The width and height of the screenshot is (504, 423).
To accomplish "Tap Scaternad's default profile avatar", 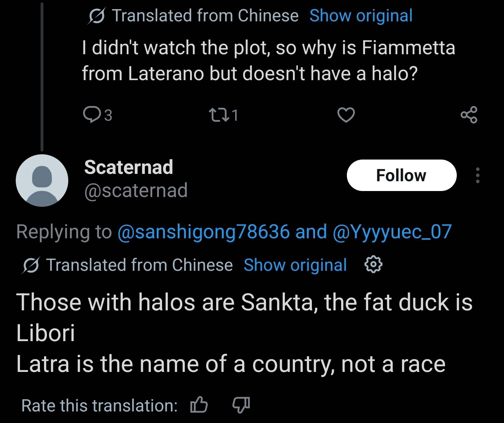I will pos(42,181).
